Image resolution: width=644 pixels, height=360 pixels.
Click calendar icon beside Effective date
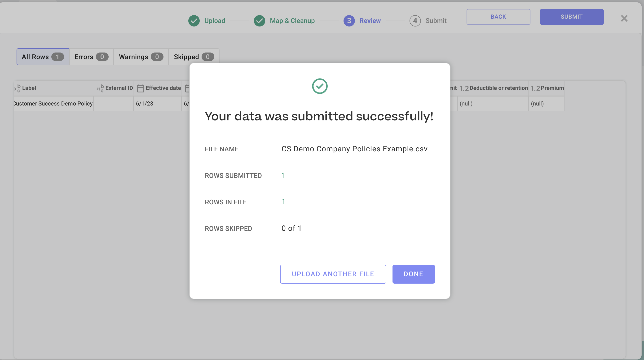[x=141, y=88]
